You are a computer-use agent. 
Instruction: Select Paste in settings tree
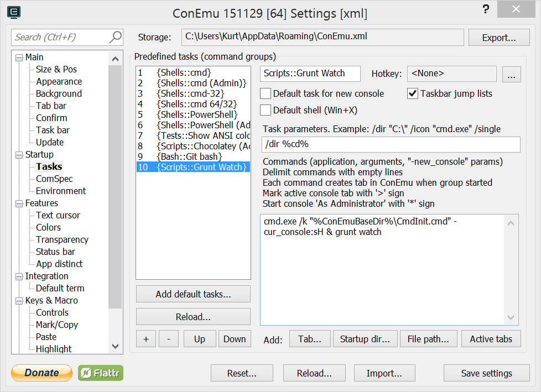(x=46, y=337)
